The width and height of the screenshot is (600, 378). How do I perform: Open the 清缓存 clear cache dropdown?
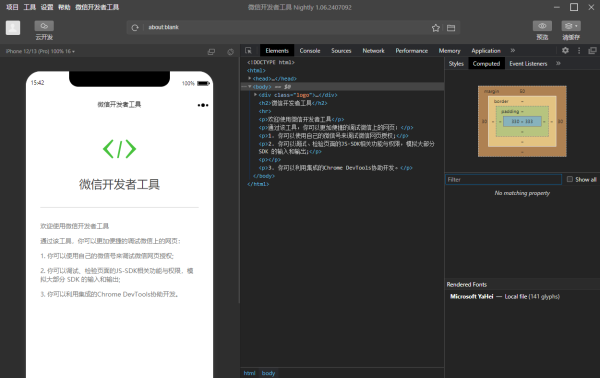(571, 26)
